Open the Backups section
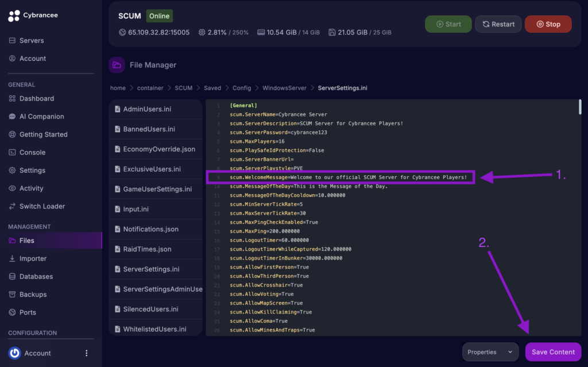This screenshot has width=588, height=367. pyautogui.click(x=33, y=294)
